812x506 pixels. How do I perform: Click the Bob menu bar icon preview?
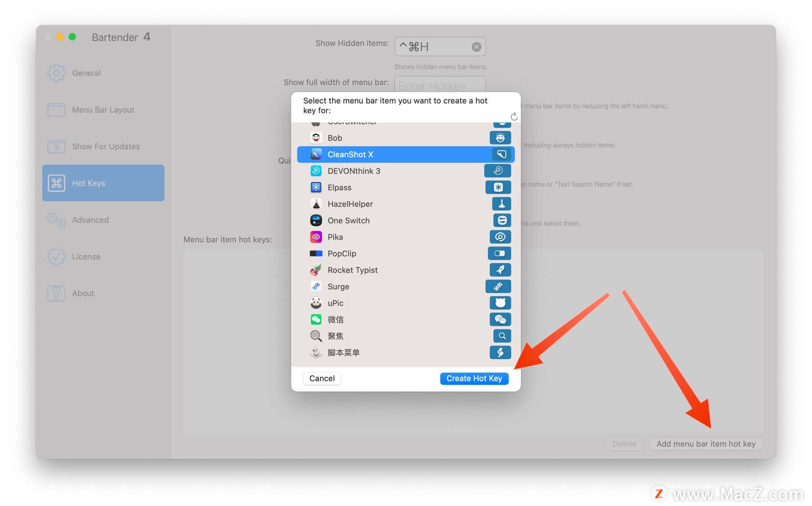coord(500,138)
